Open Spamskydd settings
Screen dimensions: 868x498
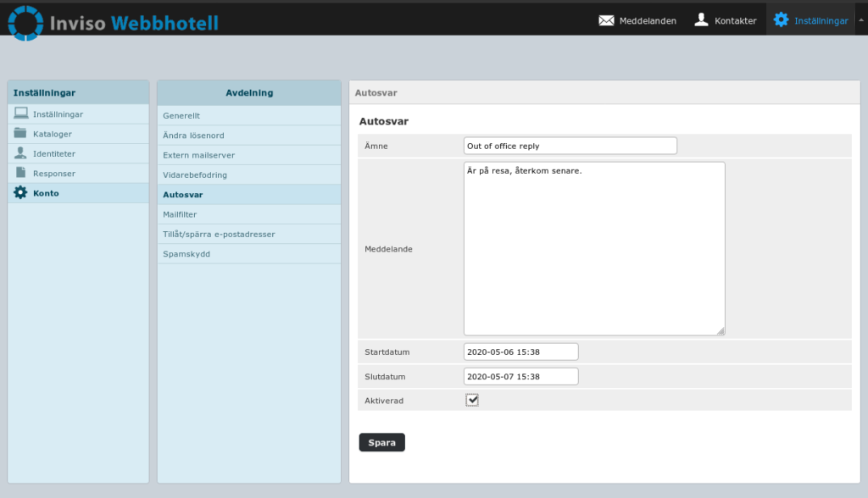pos(186,254)
